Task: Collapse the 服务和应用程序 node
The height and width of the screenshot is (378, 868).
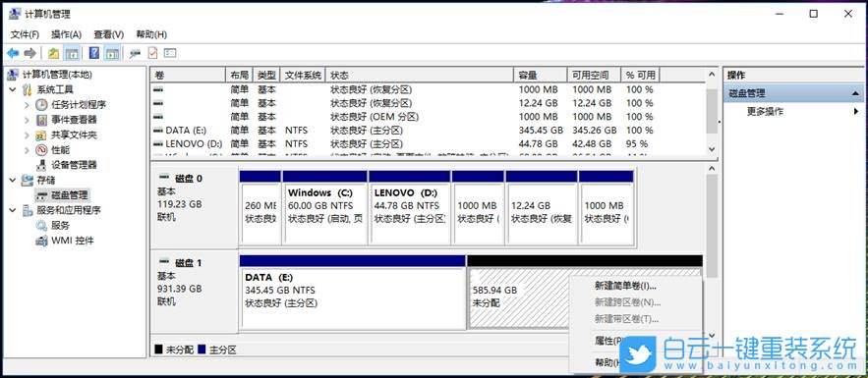Action: click(13, 210)
